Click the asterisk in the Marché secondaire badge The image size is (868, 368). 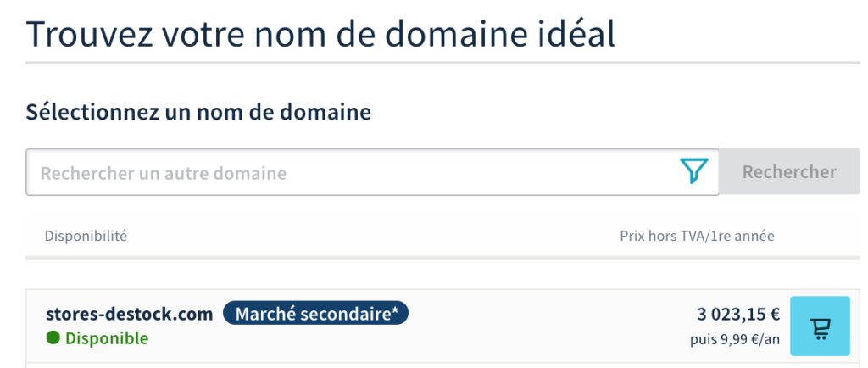point(395,312)
